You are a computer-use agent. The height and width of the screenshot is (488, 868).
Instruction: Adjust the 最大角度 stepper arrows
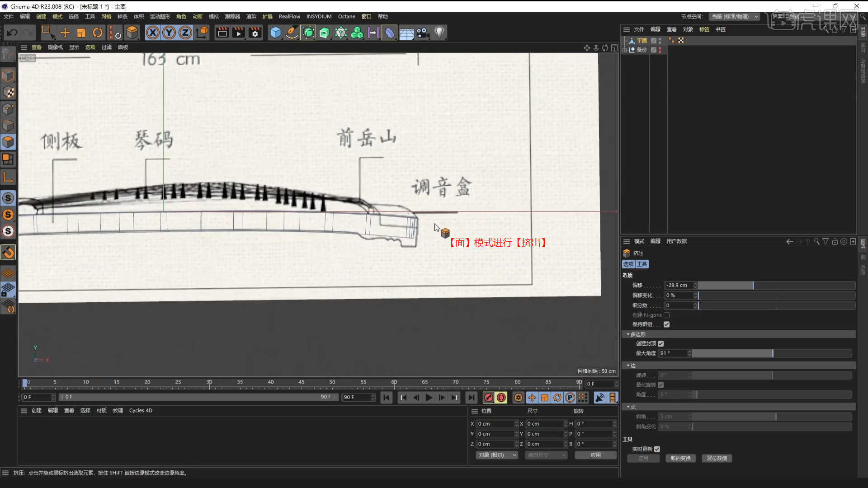point(689,353)
